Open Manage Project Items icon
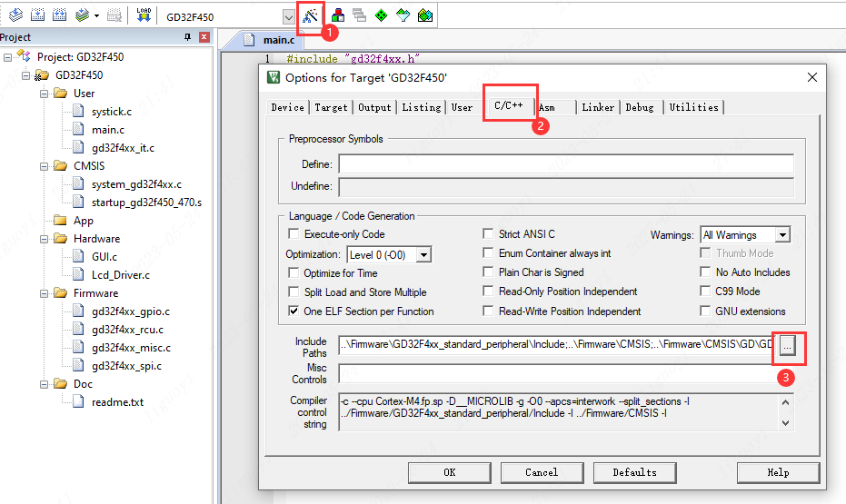This screenshot has width=846, height=504. tap(338, 15)
